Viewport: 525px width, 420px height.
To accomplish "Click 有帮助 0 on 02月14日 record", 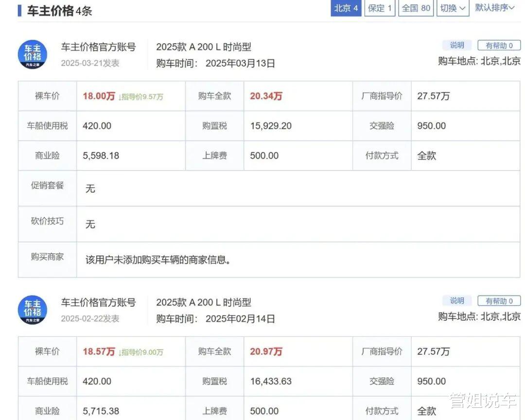I will 499,301.
